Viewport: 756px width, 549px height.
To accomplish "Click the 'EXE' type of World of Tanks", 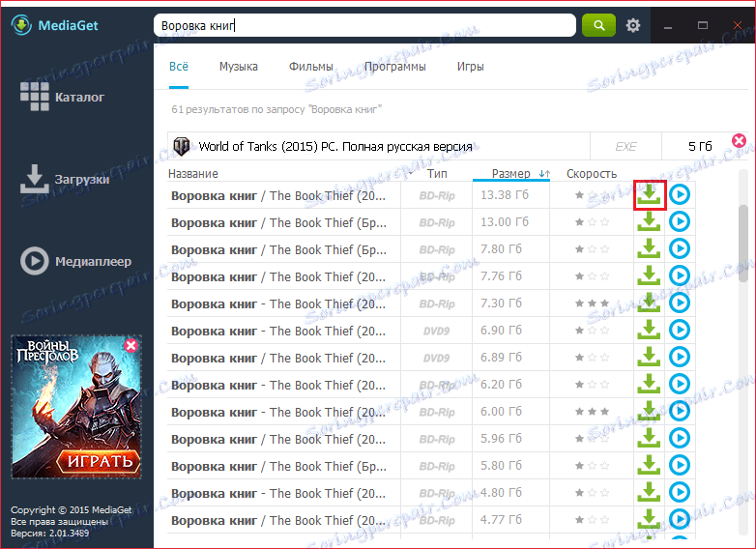I will pos(625,146).
